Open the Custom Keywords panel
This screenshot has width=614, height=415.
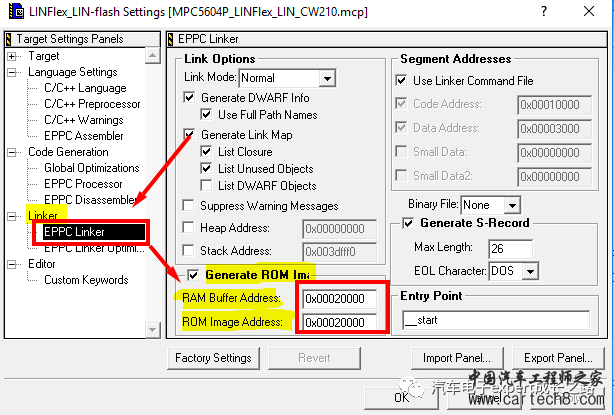(86, 280)
